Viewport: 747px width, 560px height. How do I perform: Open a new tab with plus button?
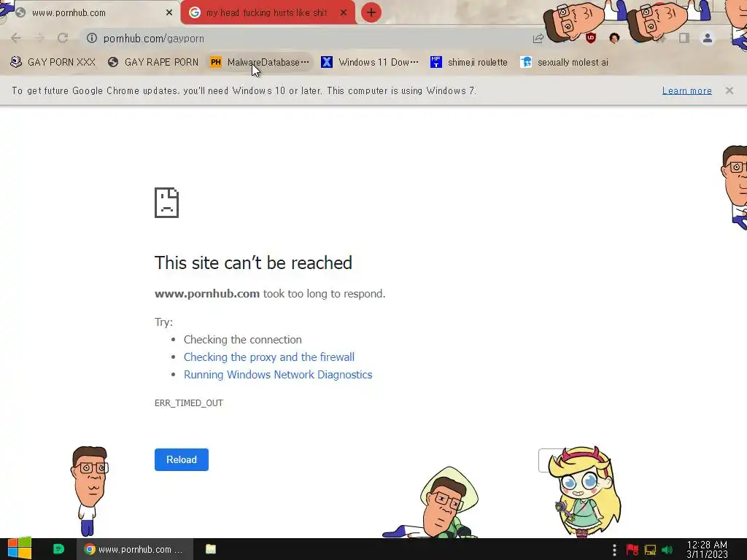[x=371, y=13]
